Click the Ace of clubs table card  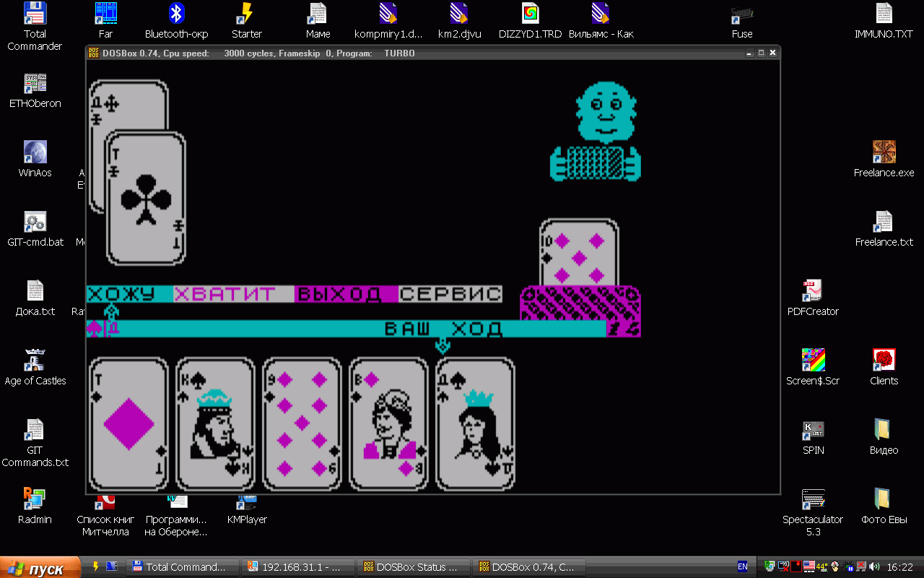(146, 199)
